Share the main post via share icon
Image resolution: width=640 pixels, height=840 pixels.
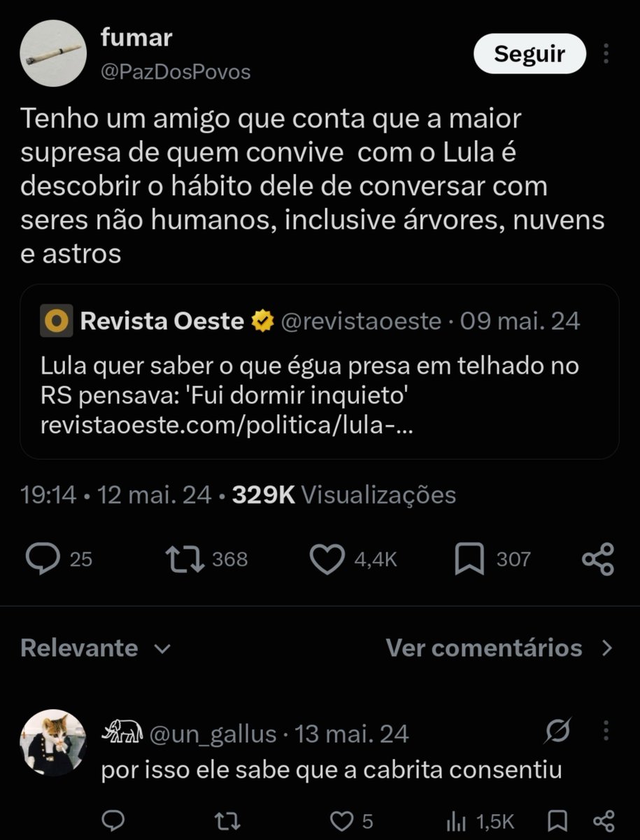(x=598, y=559)
